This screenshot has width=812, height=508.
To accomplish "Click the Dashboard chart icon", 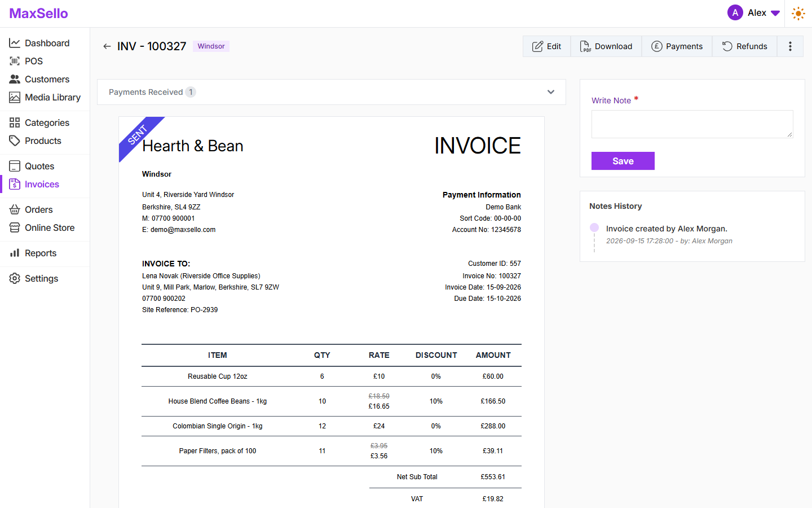I will pos(15,43).
